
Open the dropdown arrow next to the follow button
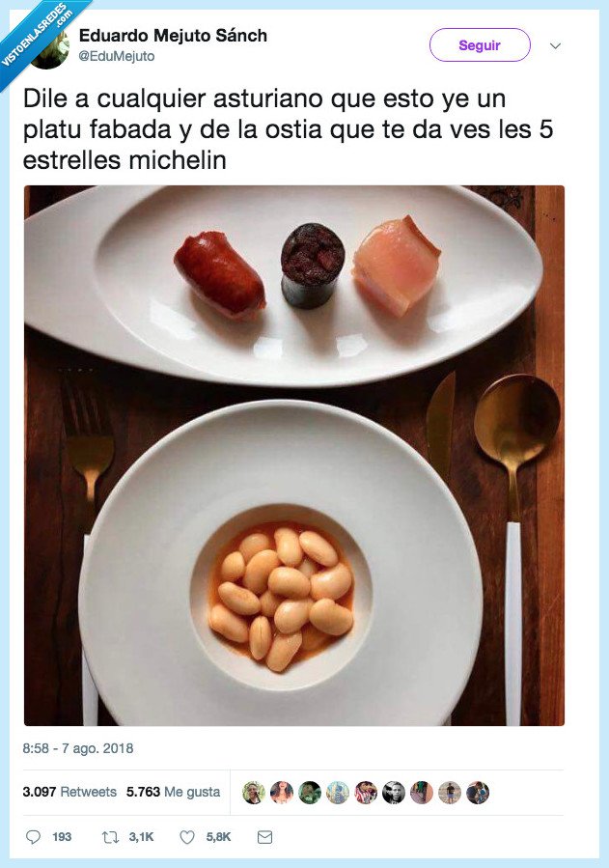[x=556, y=44]
